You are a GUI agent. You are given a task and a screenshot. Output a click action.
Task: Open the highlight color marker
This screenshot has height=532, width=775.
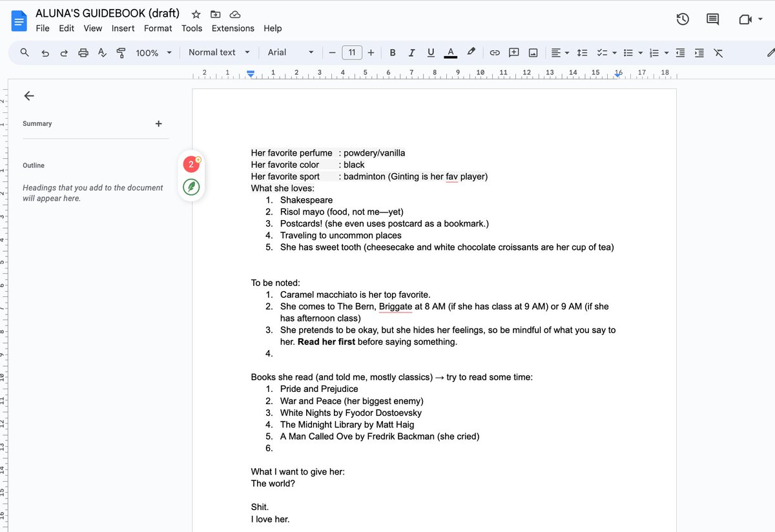click(471, 53)
